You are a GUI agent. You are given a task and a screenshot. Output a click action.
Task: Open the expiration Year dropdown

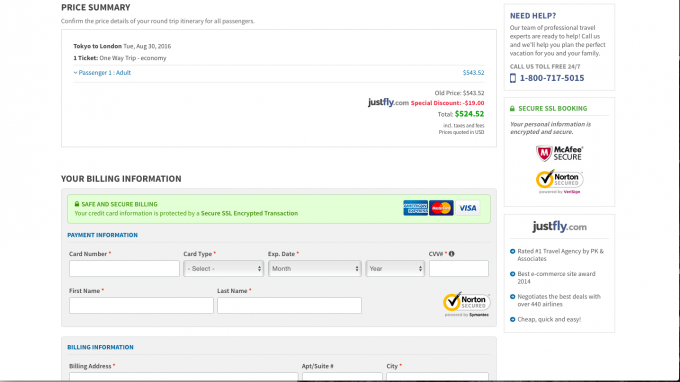tap(395, 269)
